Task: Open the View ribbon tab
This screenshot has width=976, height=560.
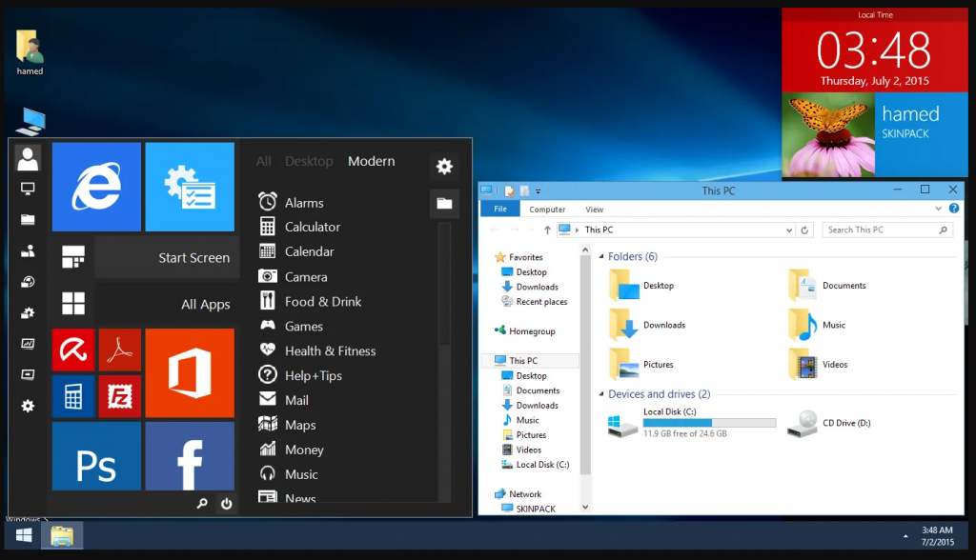Action: 595,210
